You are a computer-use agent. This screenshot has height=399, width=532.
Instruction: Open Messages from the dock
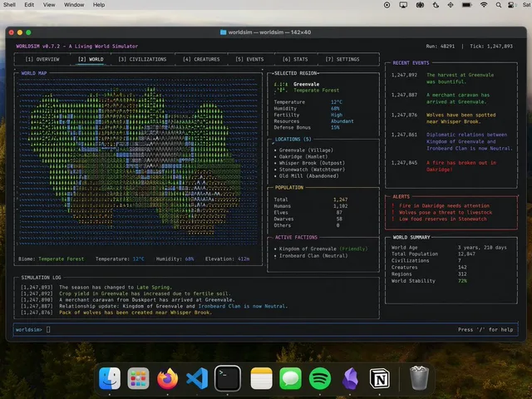click(290, 378)
